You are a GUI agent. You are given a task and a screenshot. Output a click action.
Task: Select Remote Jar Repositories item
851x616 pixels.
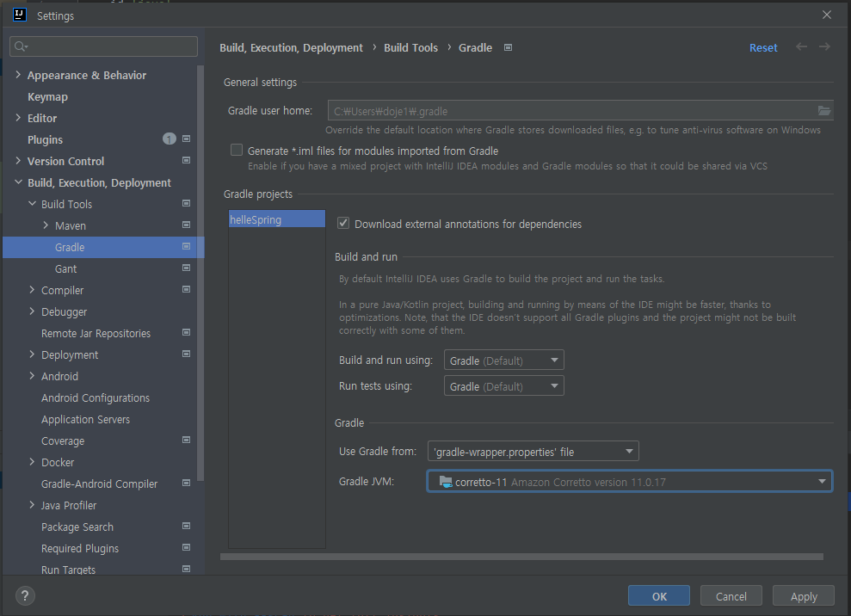pos(96,333)
